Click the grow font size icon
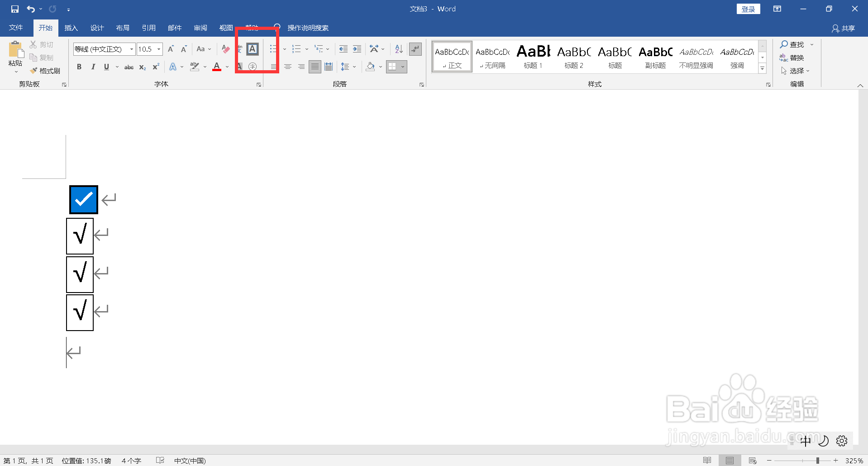The image size is (868, 466). (171, 49)
